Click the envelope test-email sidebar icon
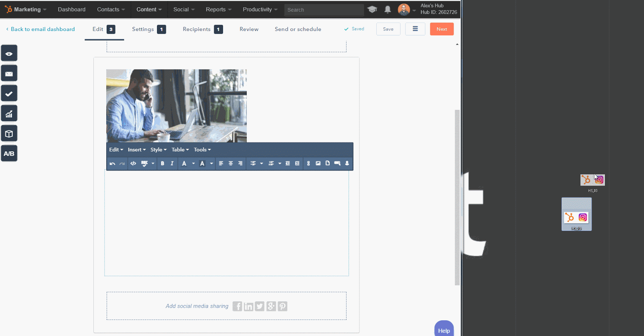This screenshot has width=644, height=336. tap(9, 74)
